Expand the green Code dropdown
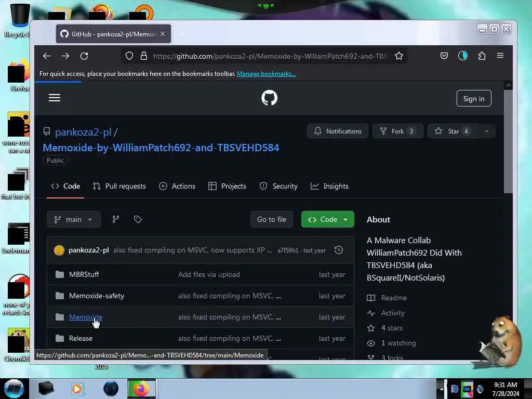 click(x=328, y=220)
